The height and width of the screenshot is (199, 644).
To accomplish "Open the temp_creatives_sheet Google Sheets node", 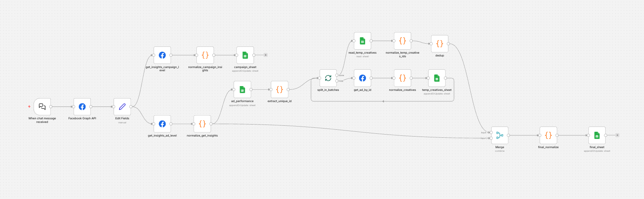I will click(437, 78).
